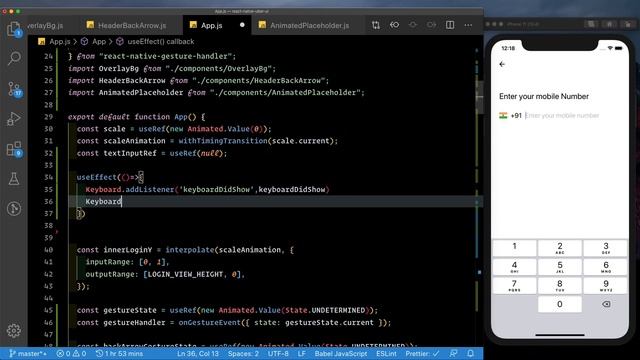Click the 1 hr 53 mins time tracker
Image resolution: width=640 pixels, height=360 pixels.
119,353
